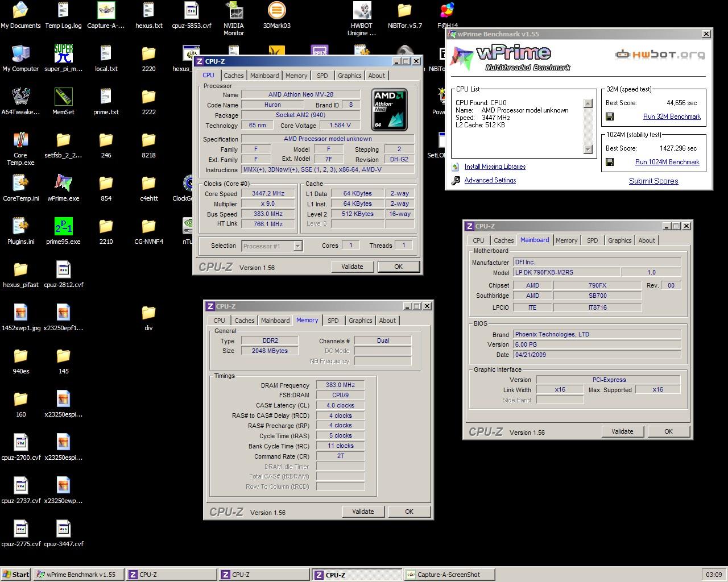
Task: Open the Start menu
Action: [x=16, y=575]
